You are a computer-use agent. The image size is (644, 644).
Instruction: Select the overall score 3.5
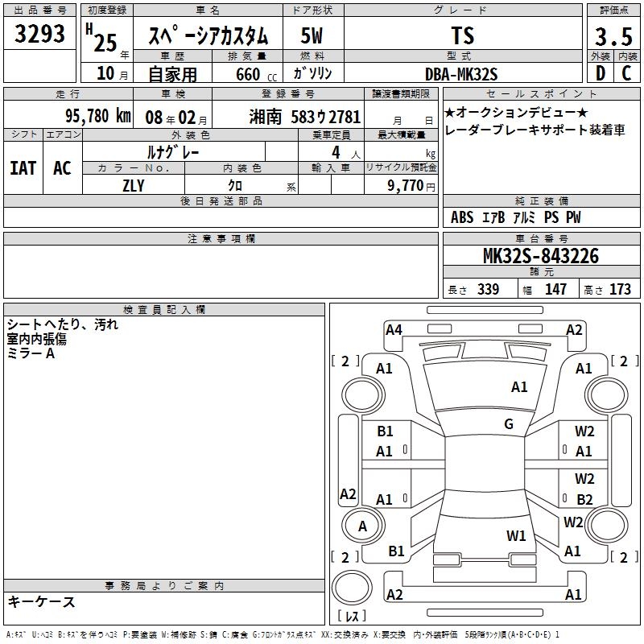pyautogui.click(x=613, y=36)
